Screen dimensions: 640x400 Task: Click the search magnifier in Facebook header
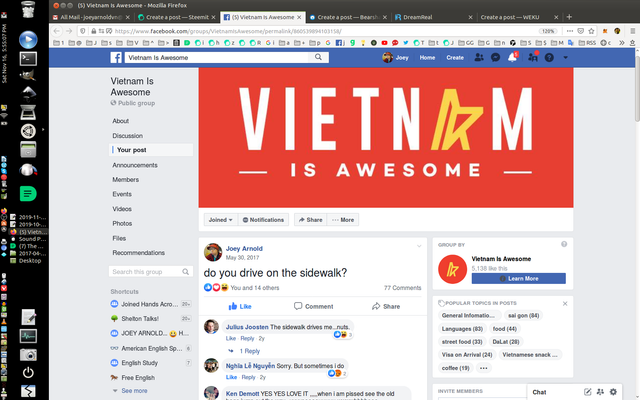[x=318, y=58]
